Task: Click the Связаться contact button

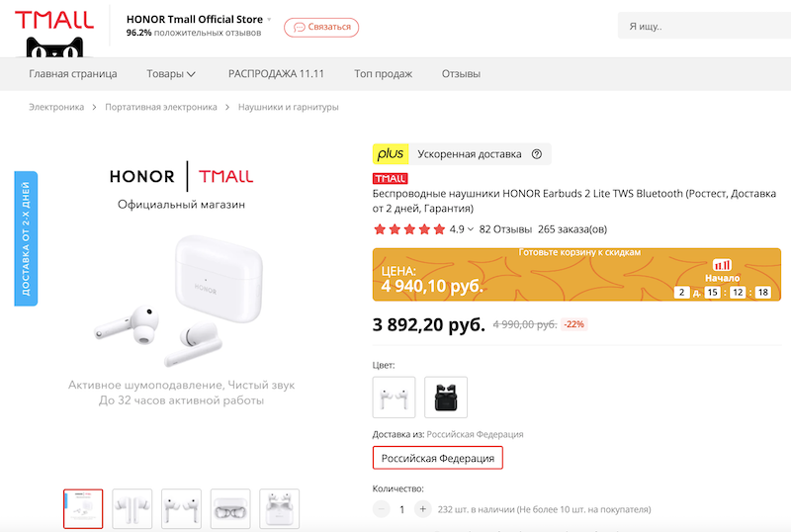Action: pos(321,27)
